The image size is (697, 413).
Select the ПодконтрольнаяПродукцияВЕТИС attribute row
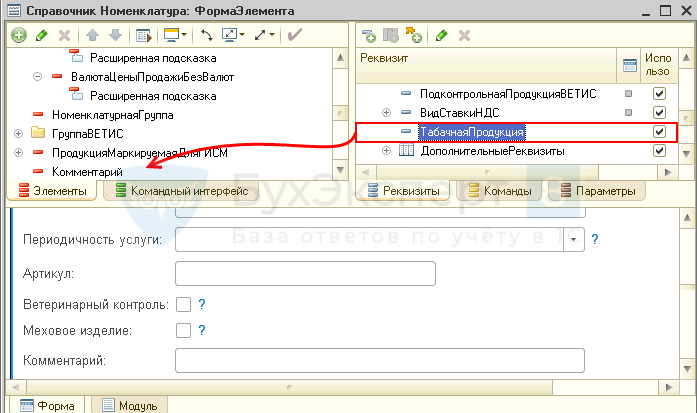coord(517,94)
